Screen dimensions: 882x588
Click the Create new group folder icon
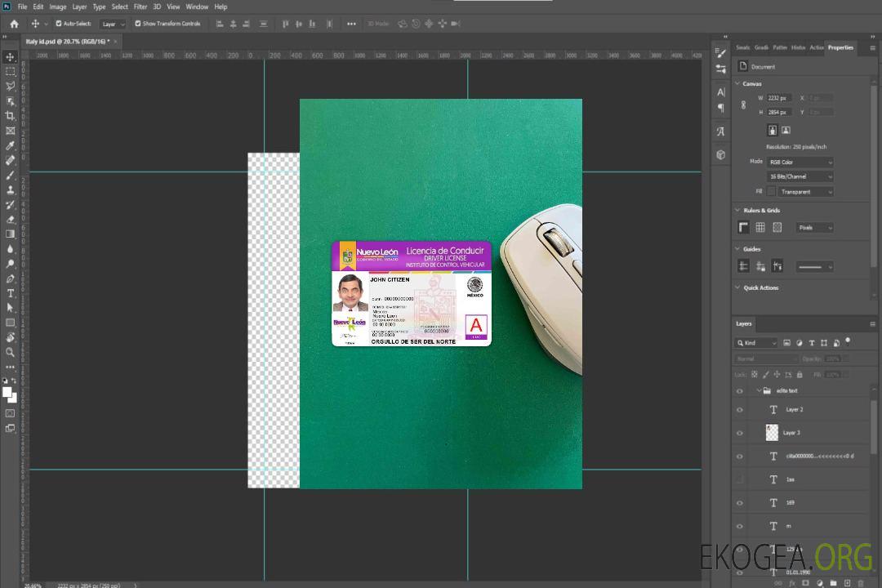pos(833,583)
